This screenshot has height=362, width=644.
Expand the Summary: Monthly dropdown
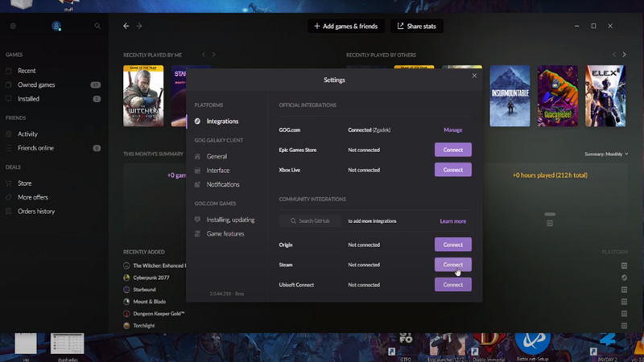pos(605,154)
